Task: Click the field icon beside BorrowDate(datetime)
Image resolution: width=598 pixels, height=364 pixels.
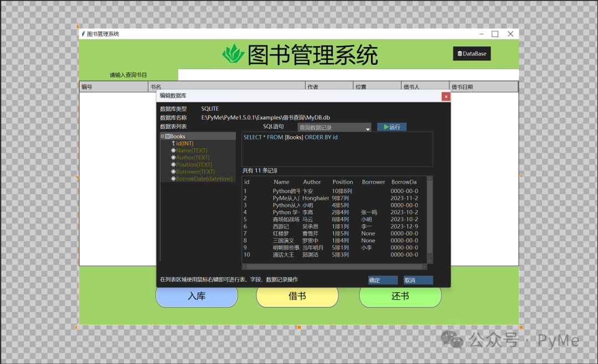Action: (173, 179)
